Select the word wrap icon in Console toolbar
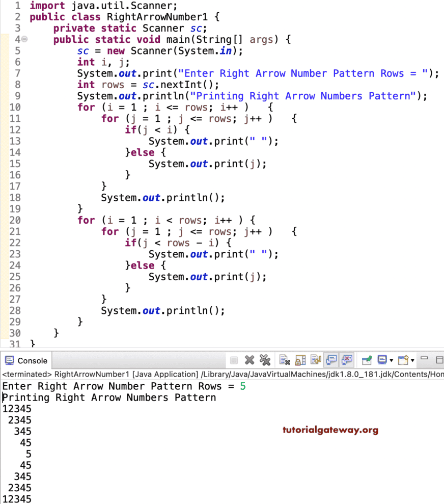Viewport: 444px width, 504px height. (x=316, y=360)
